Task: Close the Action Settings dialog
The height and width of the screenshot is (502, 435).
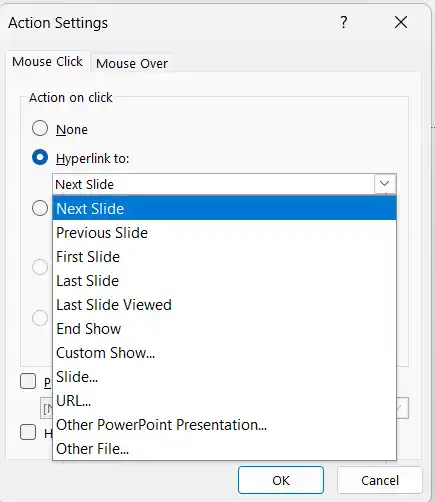Action: coord(401,22)
